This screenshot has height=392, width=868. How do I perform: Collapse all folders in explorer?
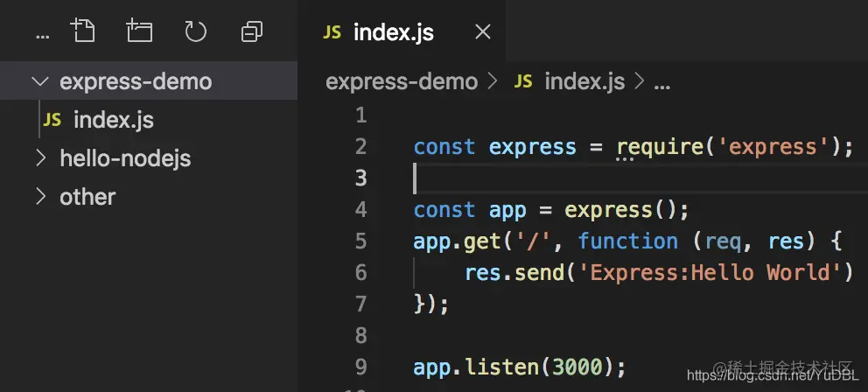252,31
